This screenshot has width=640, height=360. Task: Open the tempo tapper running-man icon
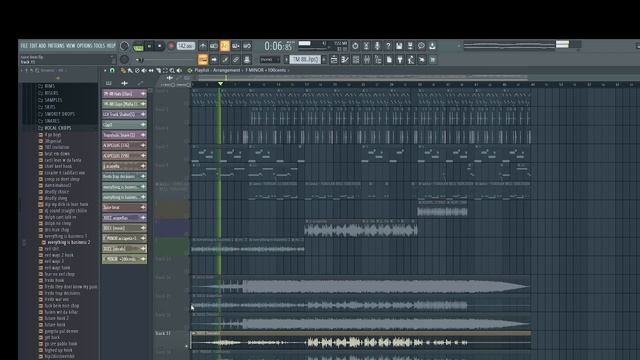coord(411,60)
